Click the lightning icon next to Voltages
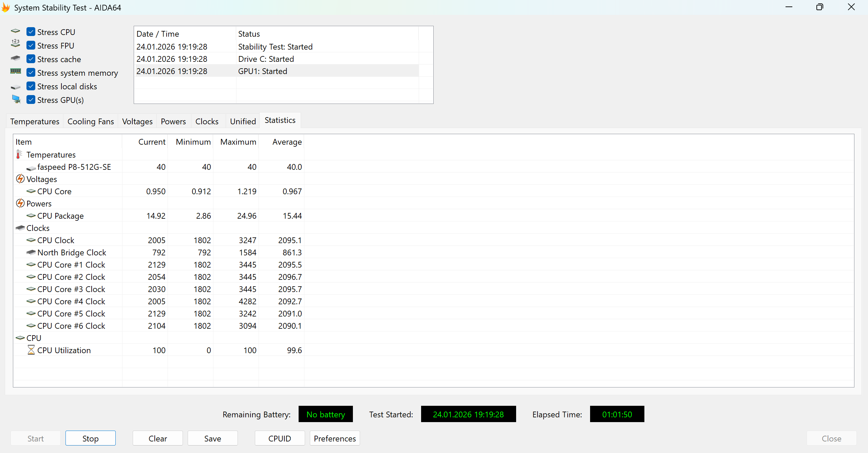This screenshot has height=453, width=868. 20,179
